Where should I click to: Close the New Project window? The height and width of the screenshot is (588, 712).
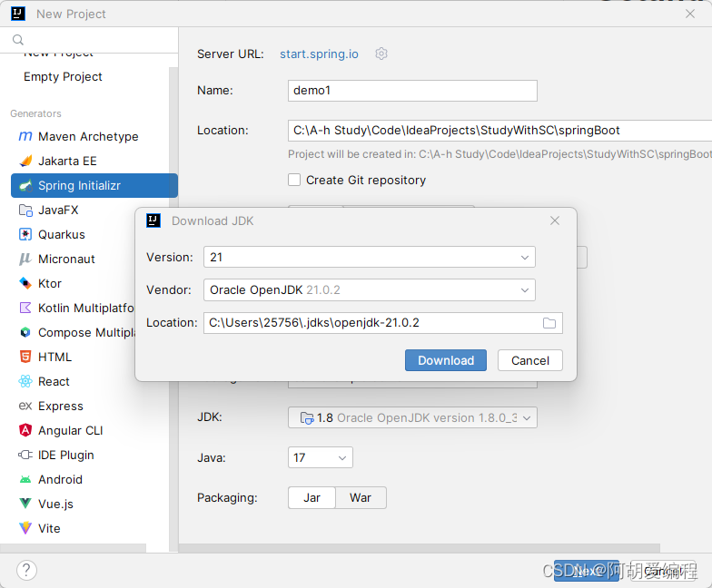pos(690,14)
